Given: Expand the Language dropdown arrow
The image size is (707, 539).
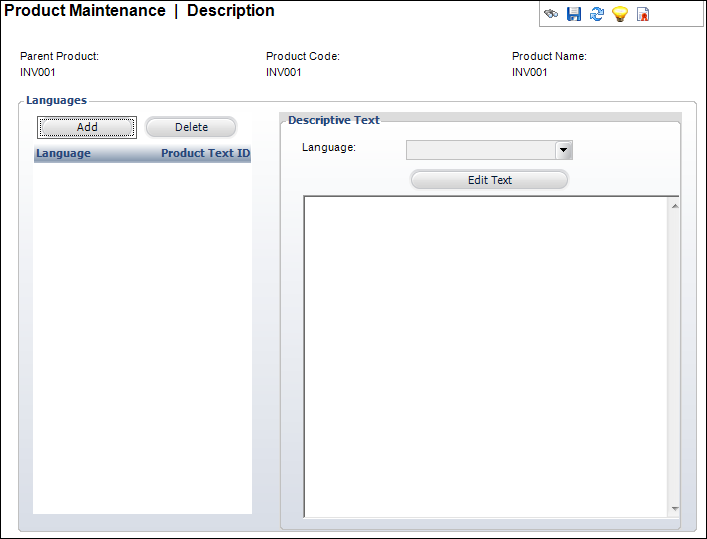Looking at the screenshot, I should 564,150.
